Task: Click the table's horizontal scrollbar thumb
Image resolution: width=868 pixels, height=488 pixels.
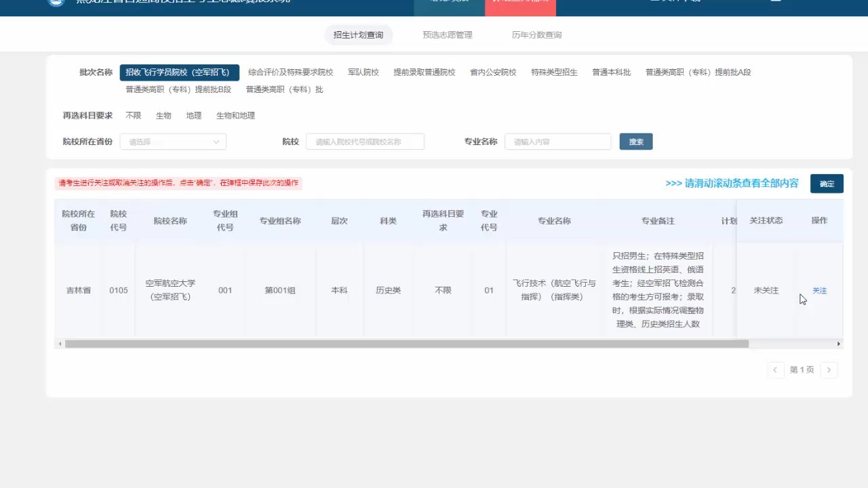Action: pos(407,344)
